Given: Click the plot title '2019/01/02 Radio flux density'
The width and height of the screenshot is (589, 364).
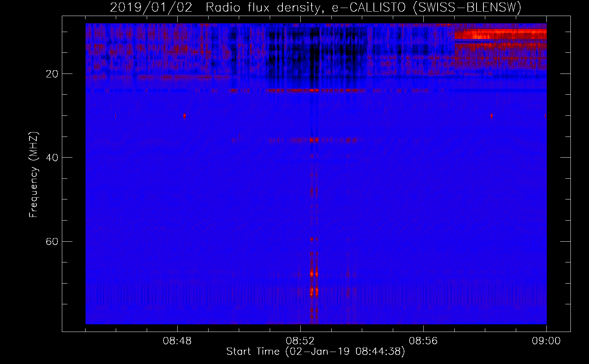Looking at the screenshot, I should [x=215, y=8].
